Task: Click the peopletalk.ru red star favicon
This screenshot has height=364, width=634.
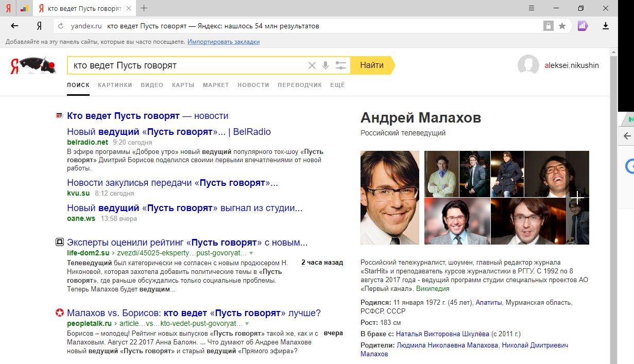Action: (x=59, y=313)
